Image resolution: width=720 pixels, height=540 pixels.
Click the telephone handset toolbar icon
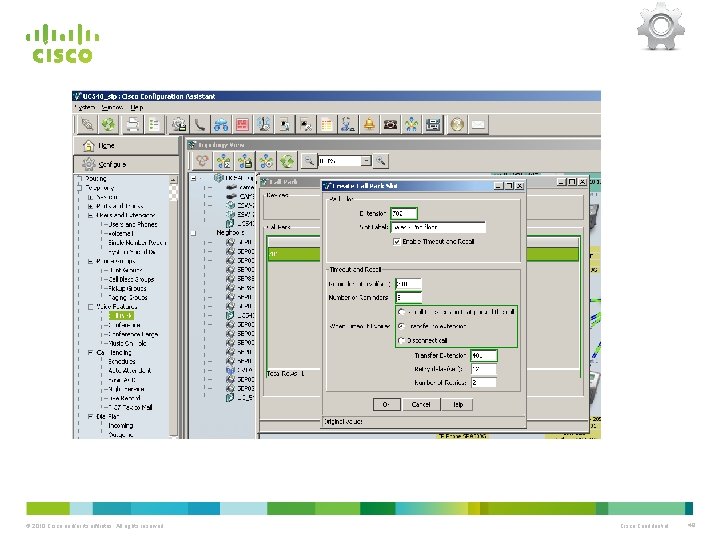[199, 124]
